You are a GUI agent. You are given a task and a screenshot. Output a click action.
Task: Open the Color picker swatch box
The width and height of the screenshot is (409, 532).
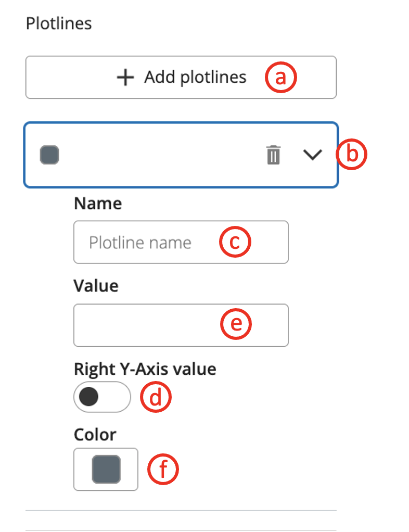pyautogui.click(x=106, y=469)
